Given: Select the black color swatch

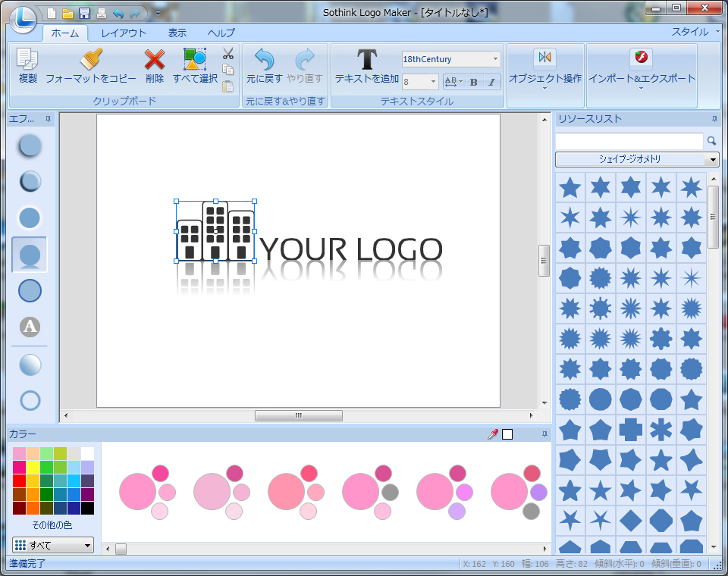Looking at the screenshot, I should (x=87, y=508).
